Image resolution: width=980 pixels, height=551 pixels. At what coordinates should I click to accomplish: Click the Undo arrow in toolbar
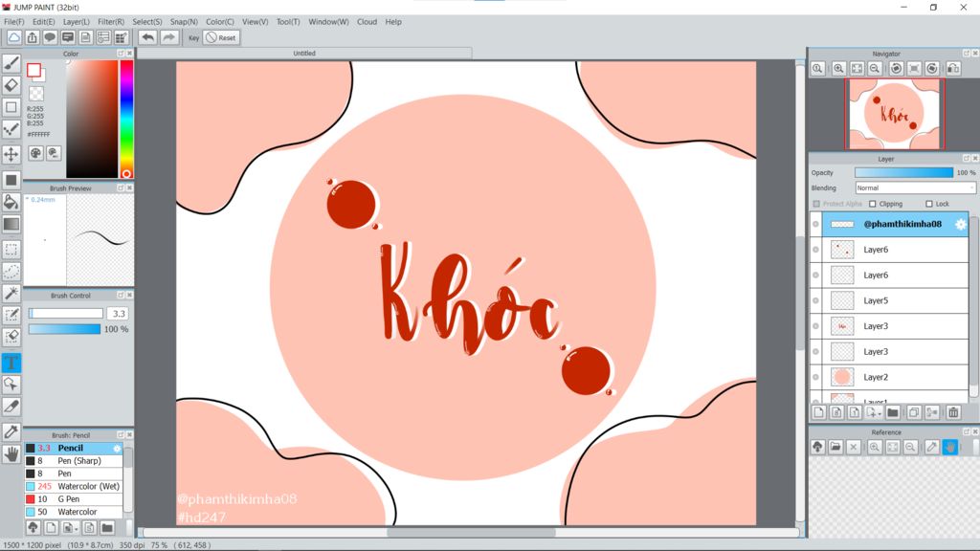click(147, 37)
